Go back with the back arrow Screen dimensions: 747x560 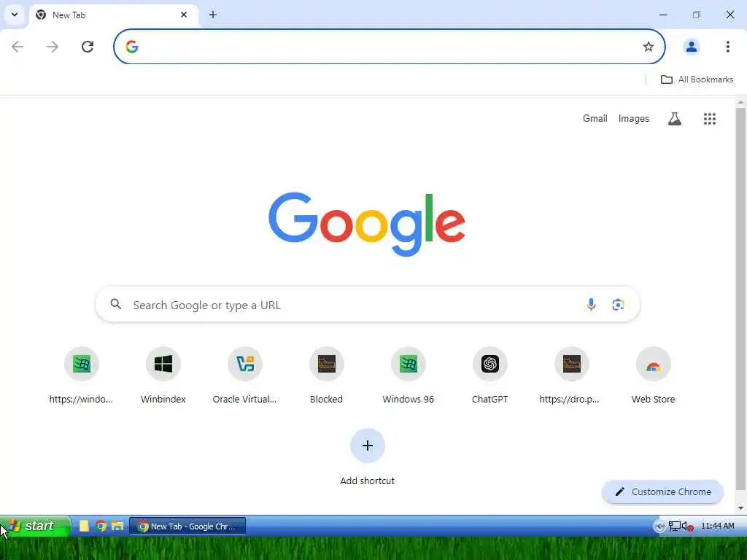tap(18, 47)
